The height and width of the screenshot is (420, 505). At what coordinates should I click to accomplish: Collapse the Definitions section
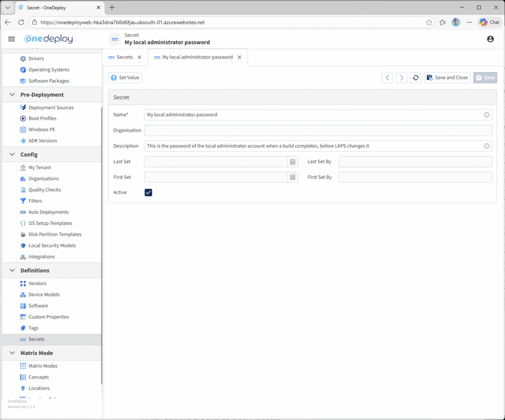[x=12, y=270]
